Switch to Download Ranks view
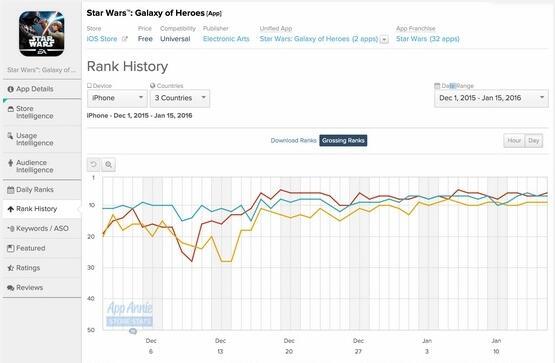The width and height of the screenshot is (555, 363). [293, 140]
